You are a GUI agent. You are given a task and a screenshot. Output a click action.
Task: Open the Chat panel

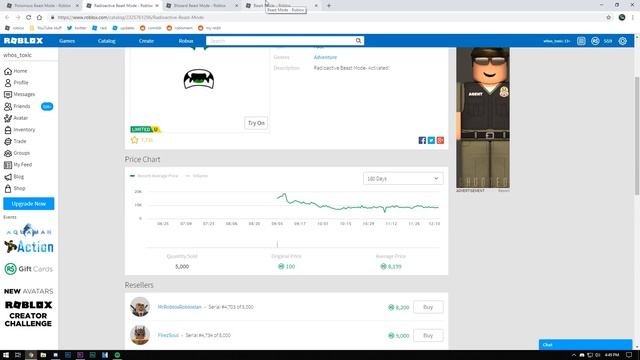click(x=585, y=344)
